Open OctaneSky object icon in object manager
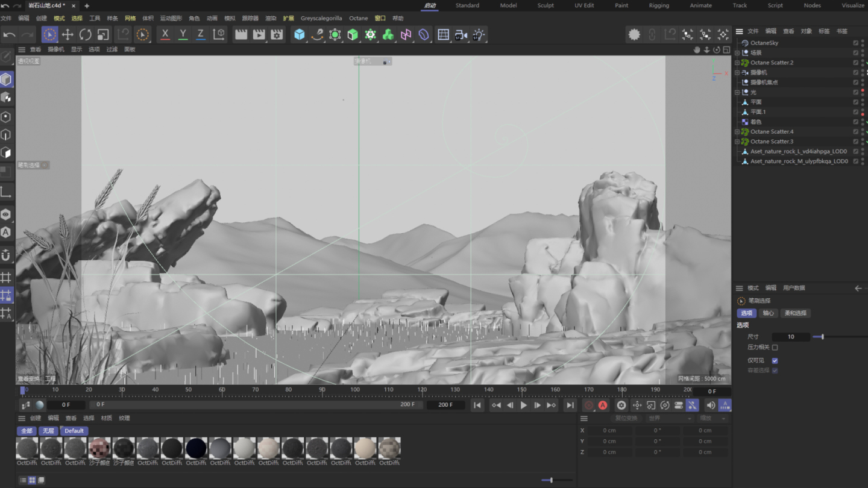 click(745, 43)
